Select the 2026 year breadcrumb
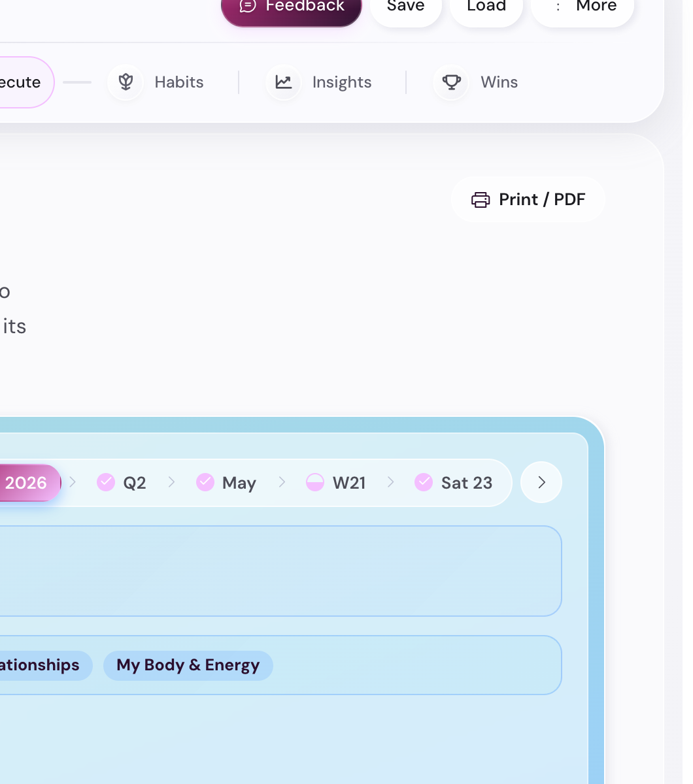This screenshot has width=693, height=784. coord(29,483)
